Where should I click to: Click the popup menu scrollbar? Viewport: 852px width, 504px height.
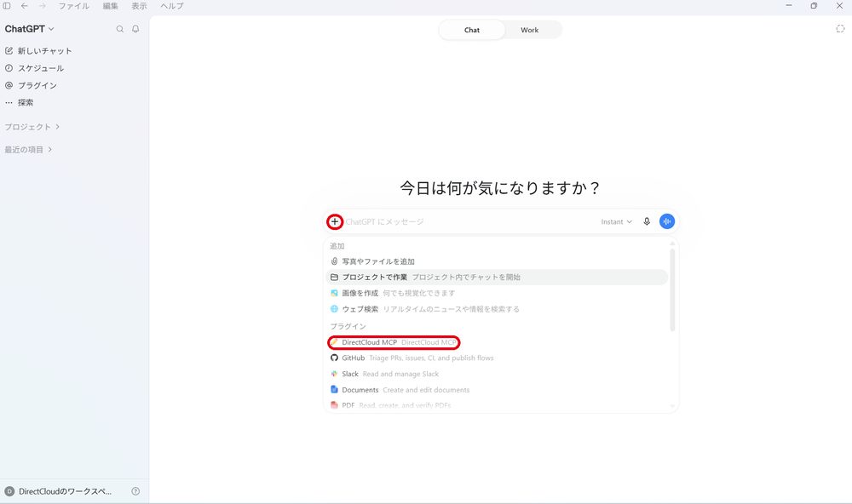[x=672, y=290]
